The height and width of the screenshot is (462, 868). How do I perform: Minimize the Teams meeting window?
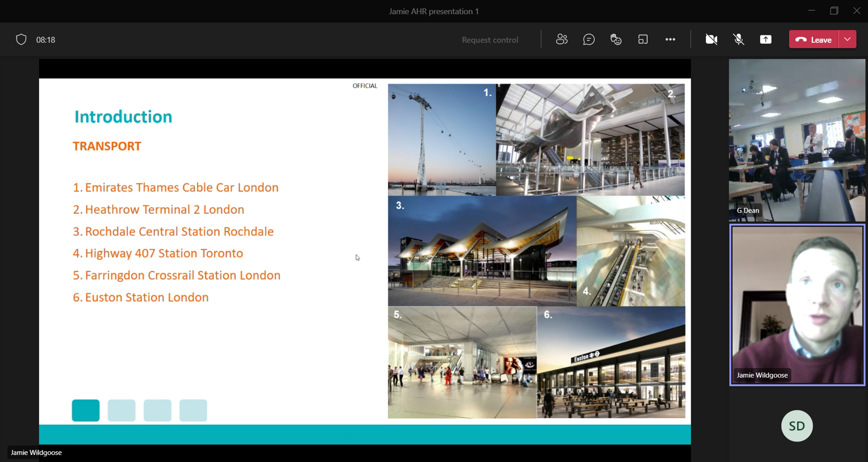811,11
